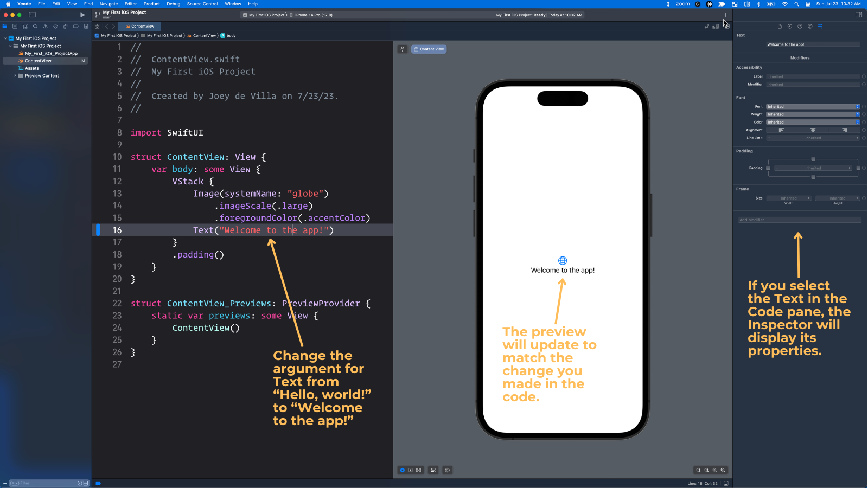Open the Attributes inspector sliders icon
The height and width of the screenshot is (488, 868).
(x=820, y=26)
